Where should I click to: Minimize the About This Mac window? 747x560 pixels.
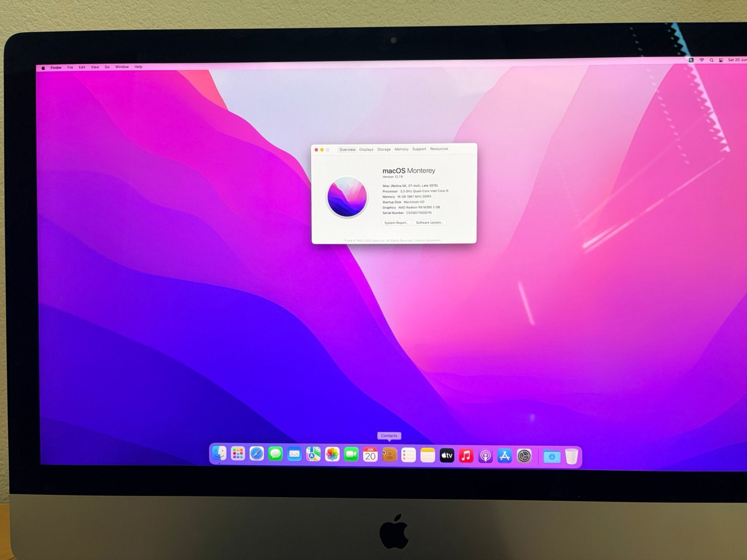pyautogui.click(x=322, y=150)
